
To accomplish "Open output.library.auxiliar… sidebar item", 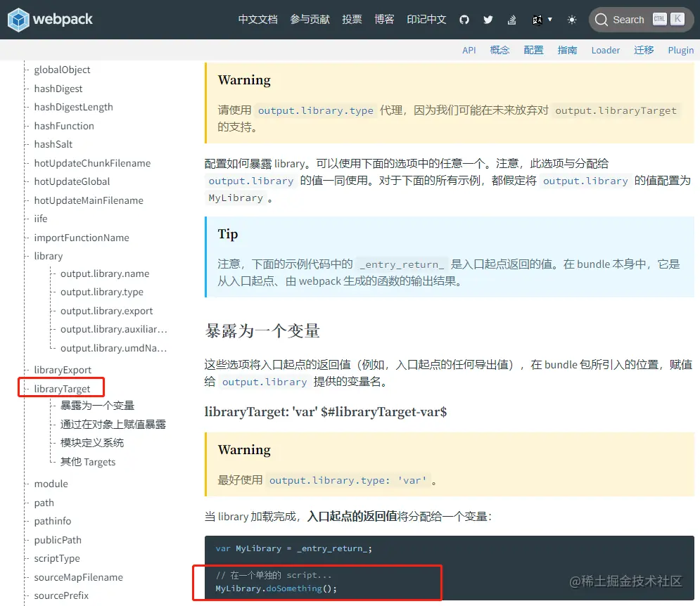I will pyautogui.click(x=114, y=329).
